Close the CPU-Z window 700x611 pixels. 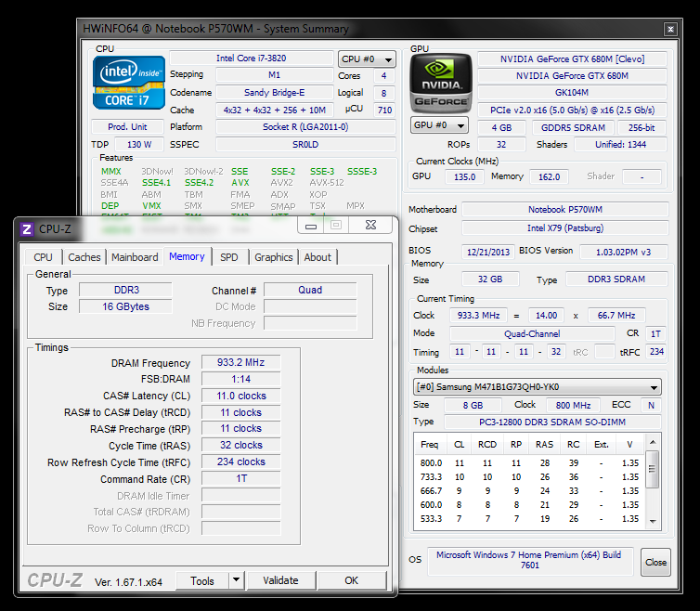tap(370, 226)
